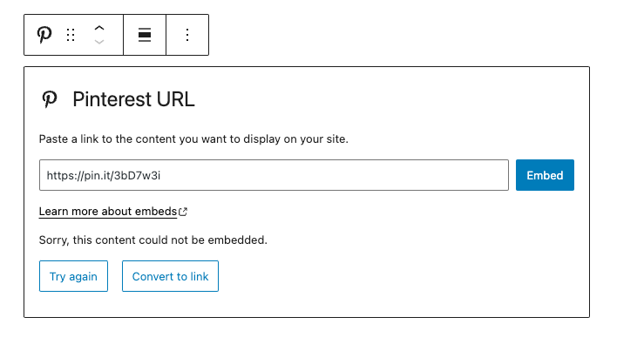Screen dimensions: 644x351
Task: Click the empty area right of the Pinterest URL heading
Action: (392, 99)
